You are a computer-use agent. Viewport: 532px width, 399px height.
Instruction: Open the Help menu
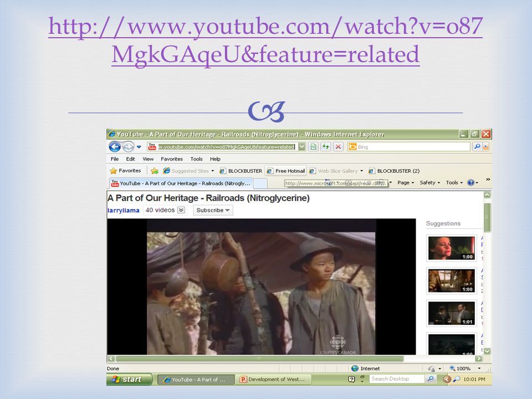215,159
